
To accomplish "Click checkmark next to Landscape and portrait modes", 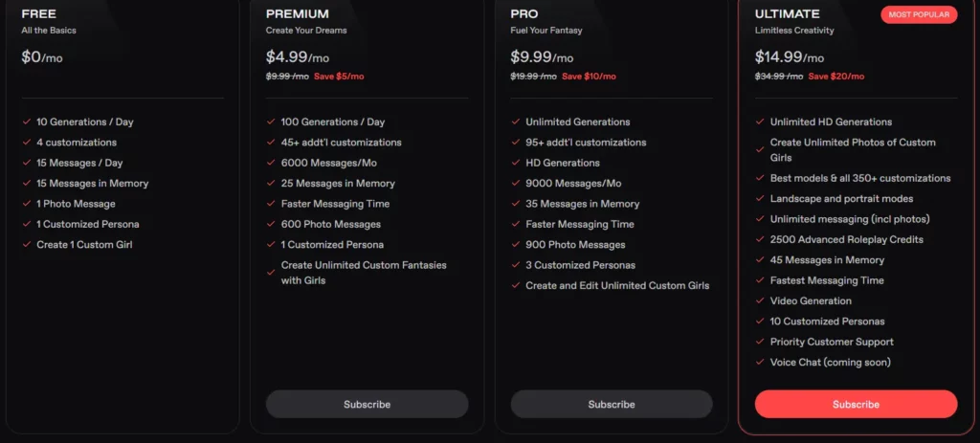I will tap(759, 199).
